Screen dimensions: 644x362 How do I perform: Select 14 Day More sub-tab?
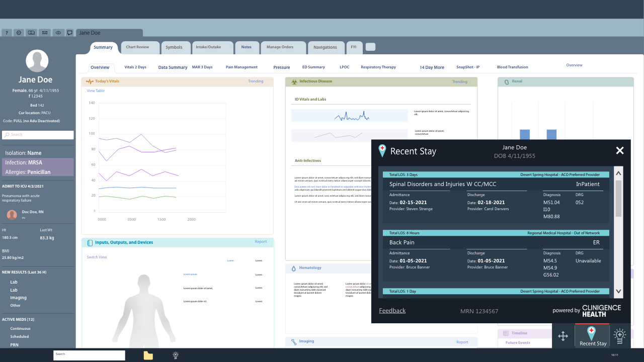click(x=432, y=67)
